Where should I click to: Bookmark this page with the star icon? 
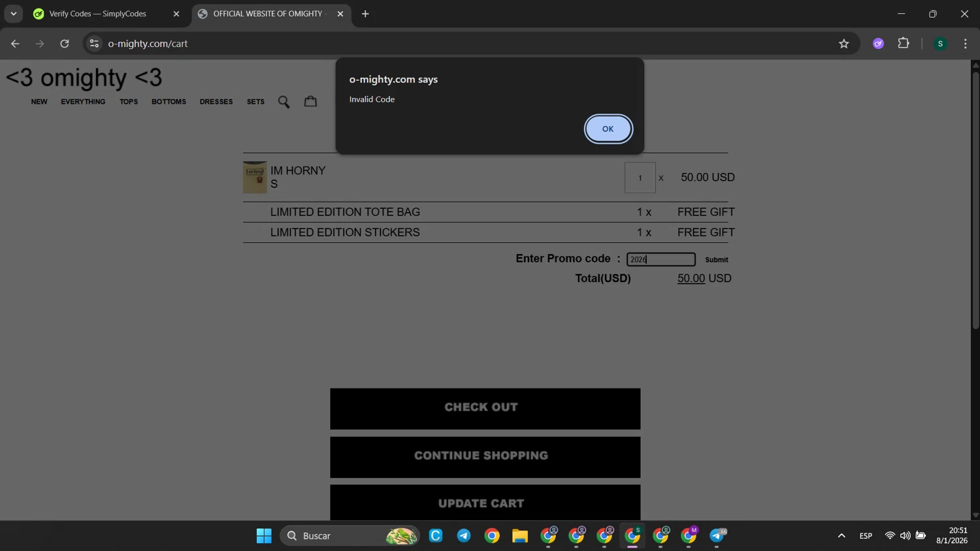click(x=843, y=44)
